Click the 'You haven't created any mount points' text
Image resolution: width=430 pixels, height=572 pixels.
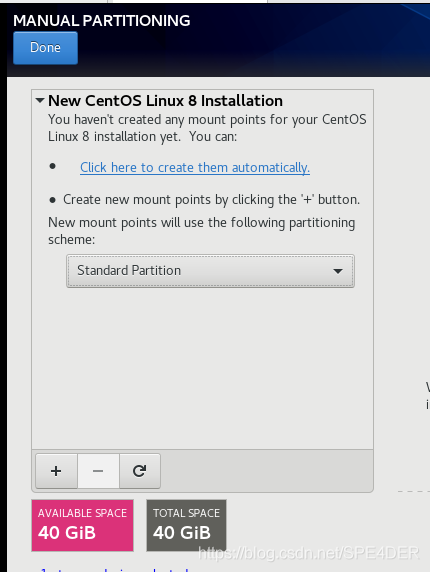tap(207, 128)
